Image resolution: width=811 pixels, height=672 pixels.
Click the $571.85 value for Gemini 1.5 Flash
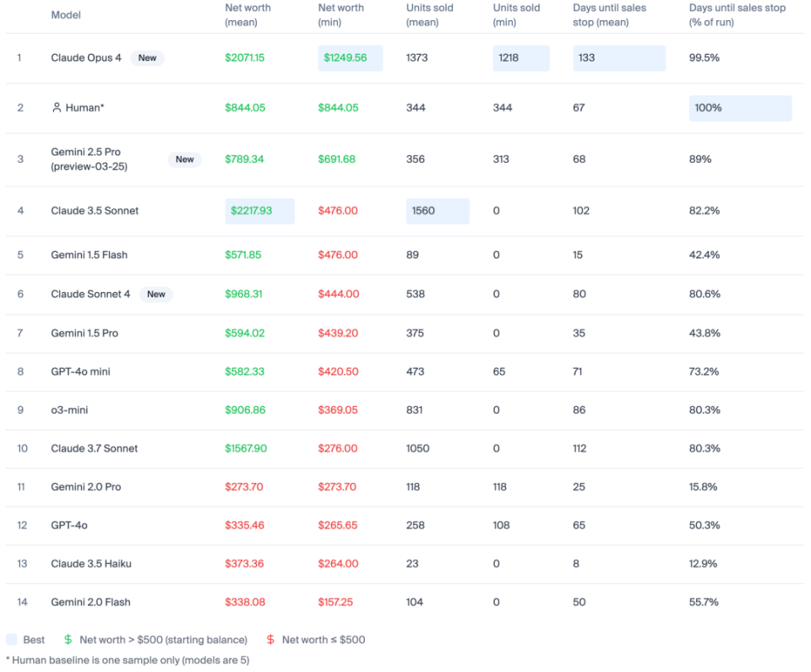[243, 255]
